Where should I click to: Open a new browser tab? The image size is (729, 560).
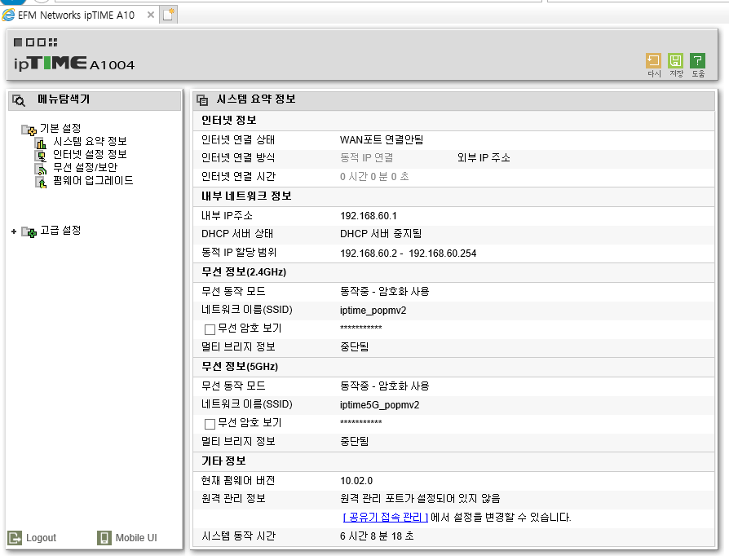pyautogui.click(x=168, y=15)
